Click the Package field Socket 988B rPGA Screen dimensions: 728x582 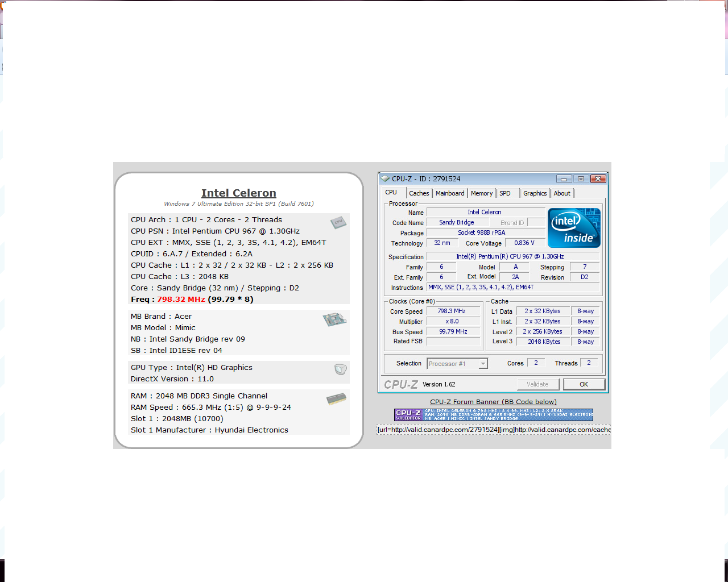(485, 233)
